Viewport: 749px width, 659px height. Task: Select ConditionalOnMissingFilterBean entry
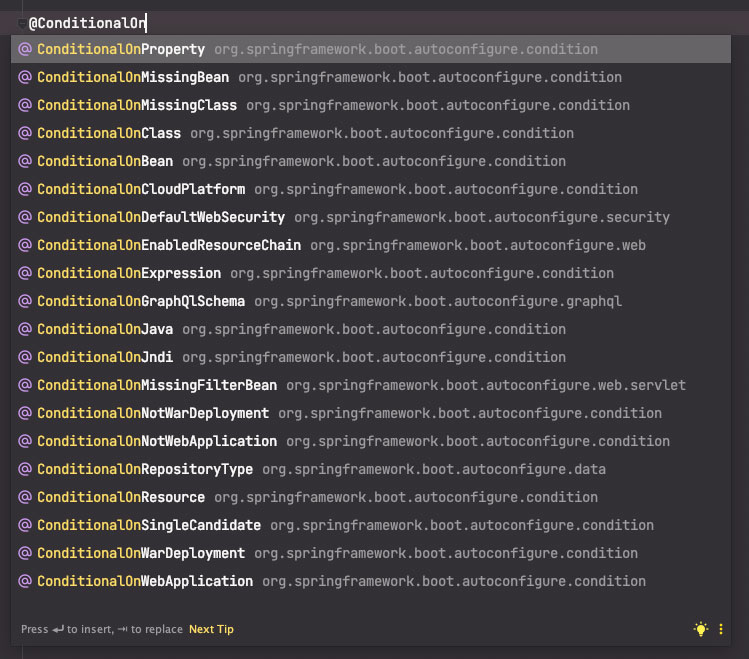(x=371, y=385)
